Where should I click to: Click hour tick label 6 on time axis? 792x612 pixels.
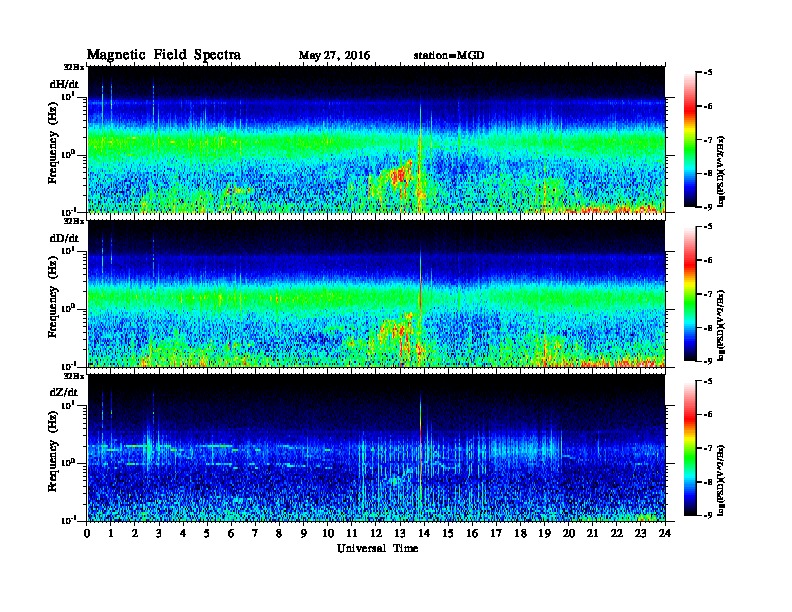tap(231, 533)
